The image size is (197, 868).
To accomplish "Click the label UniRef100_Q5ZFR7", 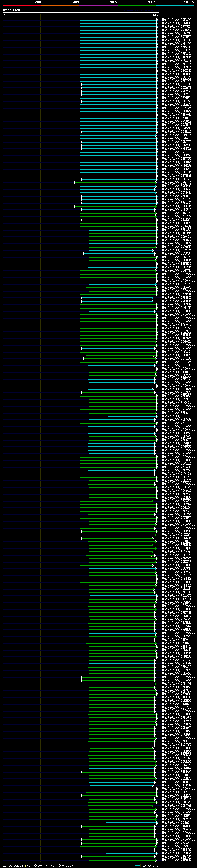I will click(177, 50).
